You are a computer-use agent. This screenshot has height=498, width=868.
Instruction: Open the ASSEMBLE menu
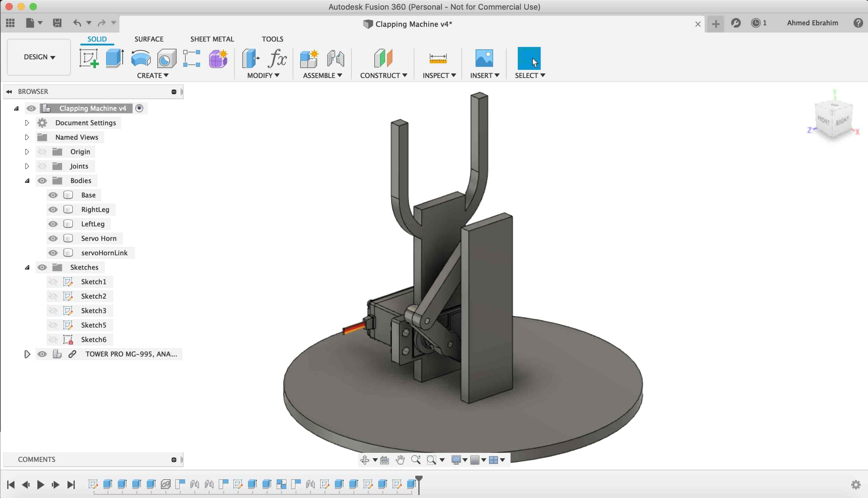(x=322, y=75)
